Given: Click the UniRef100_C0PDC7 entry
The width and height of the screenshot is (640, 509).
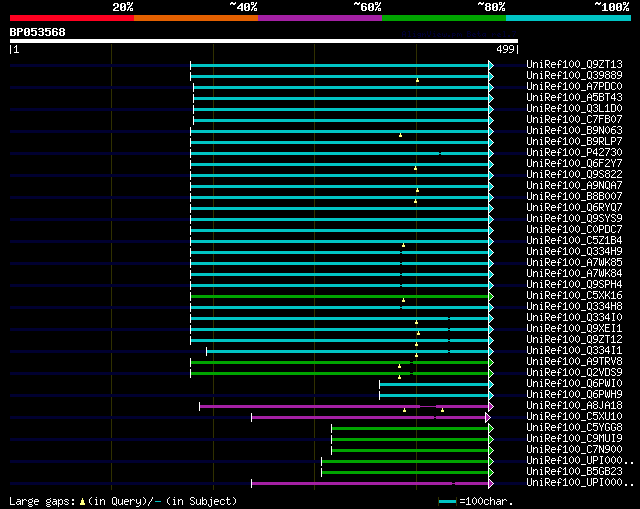Looking at the screenshot, I should pyautogui.click(x=574, y=230).
